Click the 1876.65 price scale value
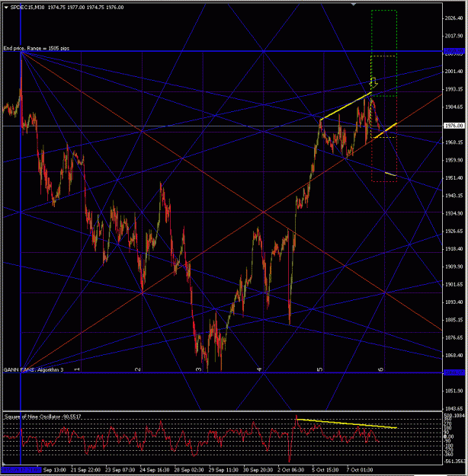The height and width of the screenshot is (476, 468). [454, 337]
